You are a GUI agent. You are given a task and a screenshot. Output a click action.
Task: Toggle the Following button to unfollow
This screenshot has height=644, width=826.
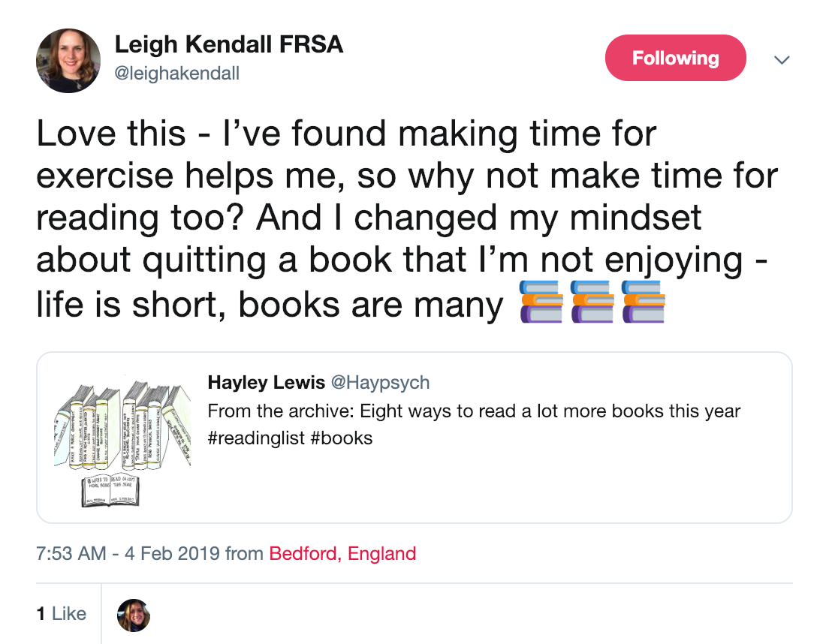click(x=675, y=59)
